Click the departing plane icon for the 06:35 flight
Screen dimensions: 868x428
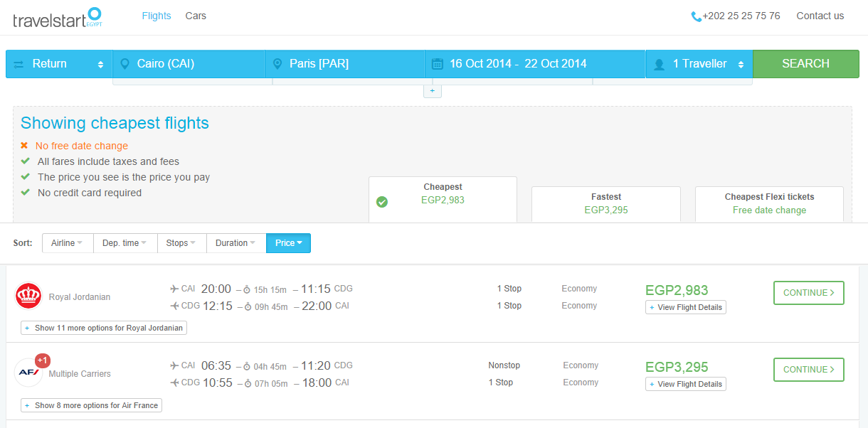pyautogui.click(x=174, y=365)
